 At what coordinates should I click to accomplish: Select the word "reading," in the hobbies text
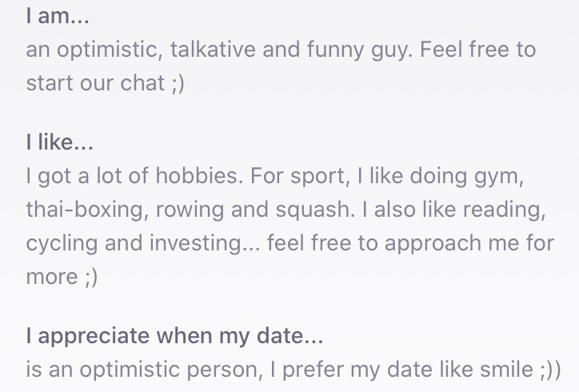coord(504,210)
